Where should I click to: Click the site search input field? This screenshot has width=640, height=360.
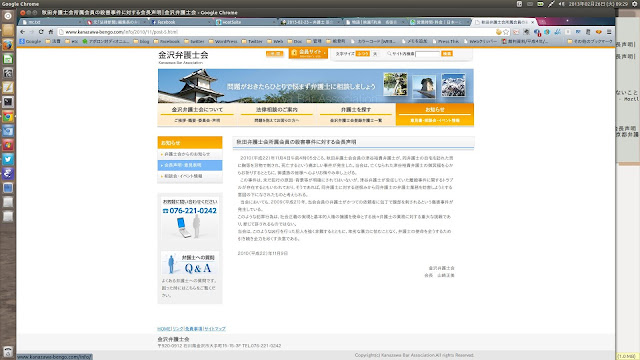coord(427,53)
